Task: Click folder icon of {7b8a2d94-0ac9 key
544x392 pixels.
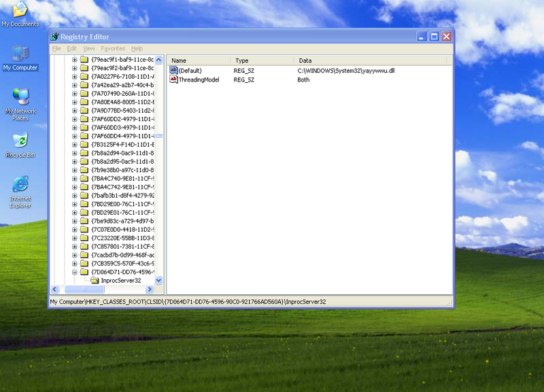Action: (x=84, y=153)
